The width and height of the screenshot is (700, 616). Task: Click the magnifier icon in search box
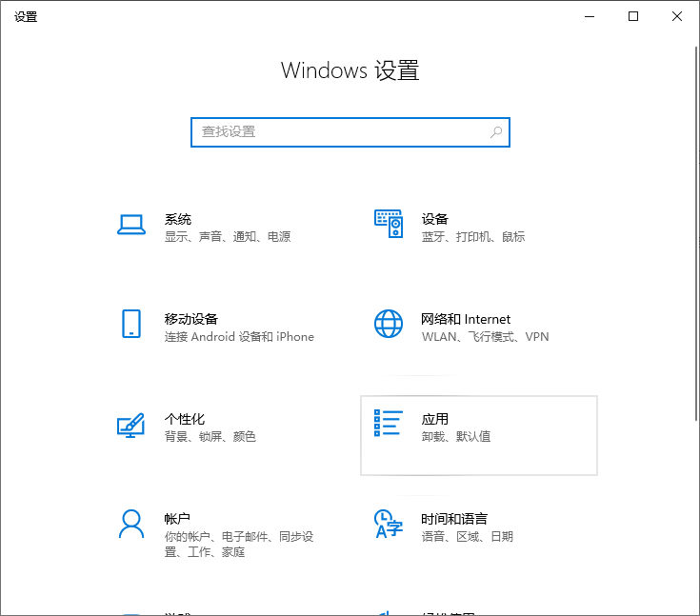tap(496, 132)
